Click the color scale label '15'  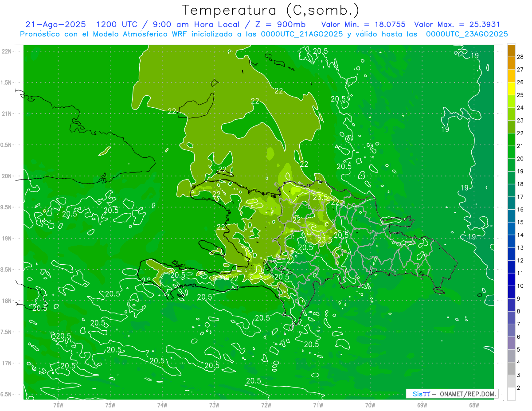tap(520, 222)
